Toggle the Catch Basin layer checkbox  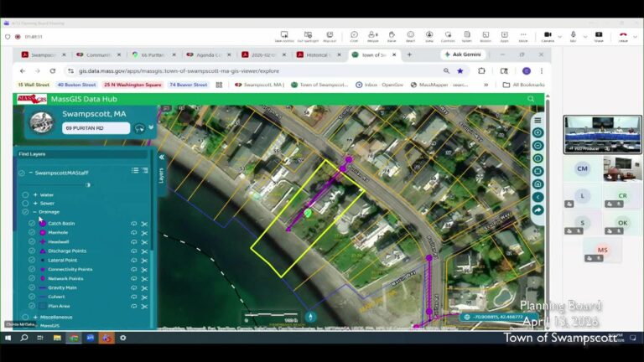pos(32,224)
